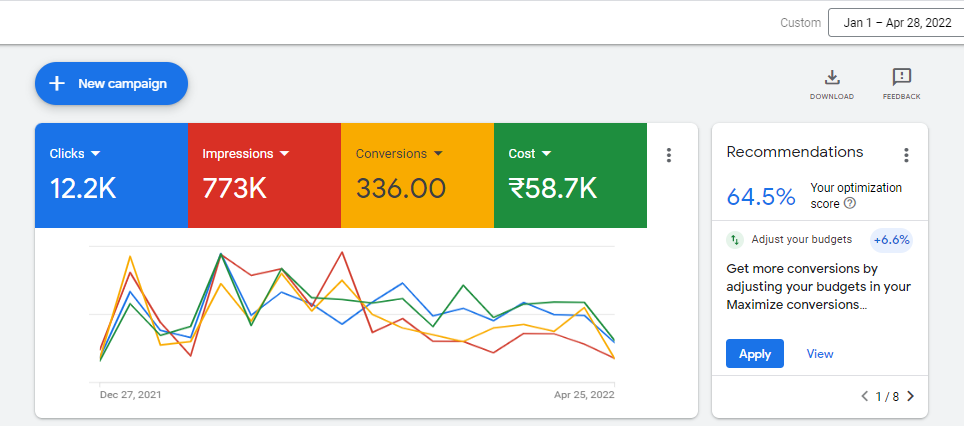Expand the Cost metric dropdown

click(546, 154)
